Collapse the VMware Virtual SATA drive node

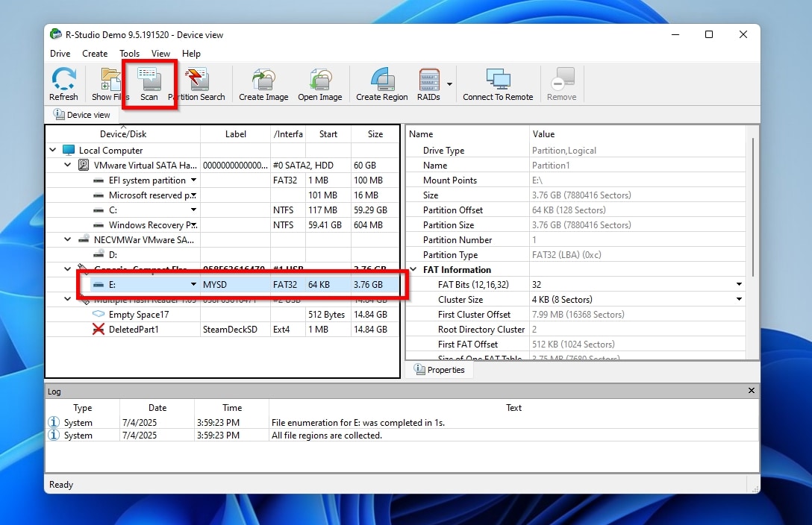click(x=68, y=165)
